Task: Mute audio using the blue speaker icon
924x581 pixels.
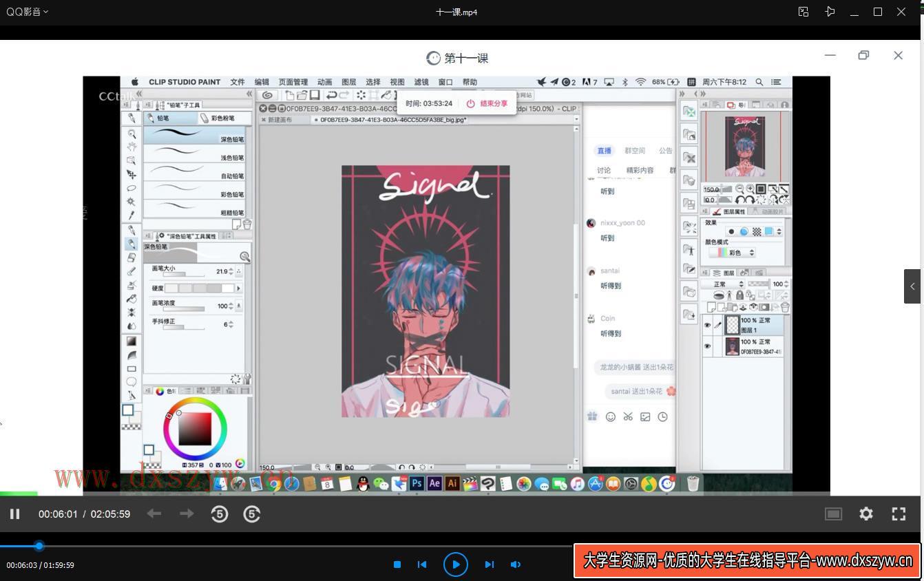Action: pyautogui.click(x=515, y=564)
